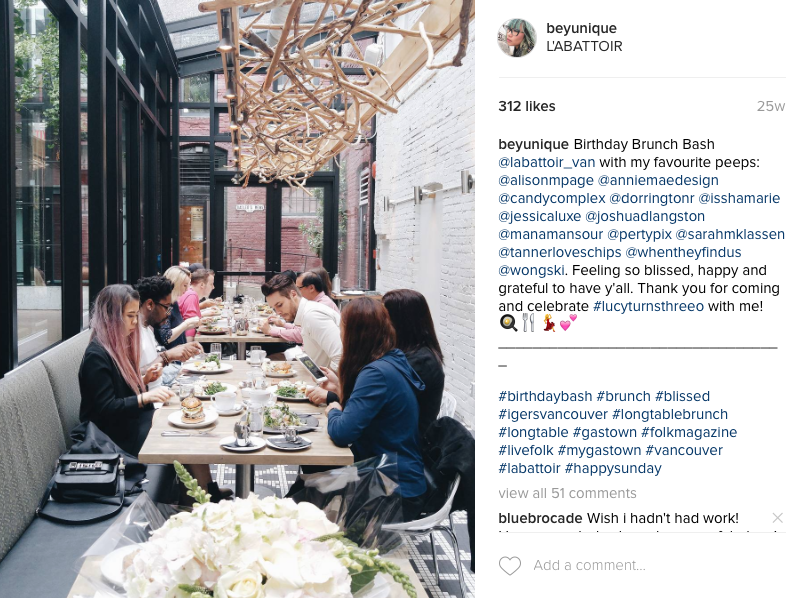The width and height of the screenshot is (808, 598).
Task: Like the post with the heart icon
Action: click(x=510, y=566)
